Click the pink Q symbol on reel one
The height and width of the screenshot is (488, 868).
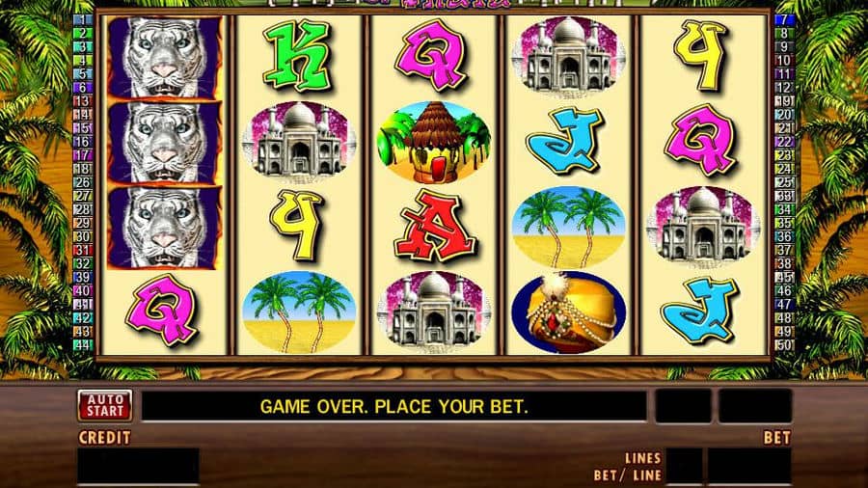tap(163, 311)
